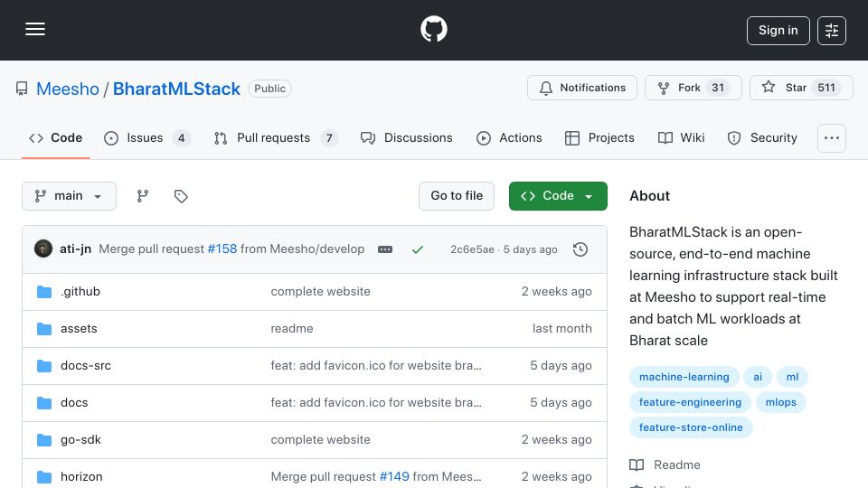
Task: Open 'complete website' commit for .github
Action: (x=320, y=292)
